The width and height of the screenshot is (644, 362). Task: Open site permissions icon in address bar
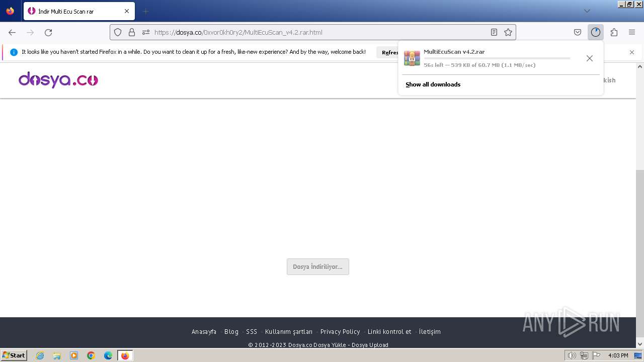[x=146, y=32]
